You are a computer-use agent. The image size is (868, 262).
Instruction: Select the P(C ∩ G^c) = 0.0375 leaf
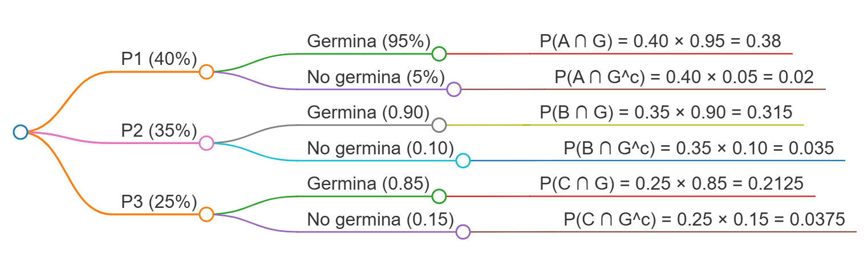[x=704, y=219]
